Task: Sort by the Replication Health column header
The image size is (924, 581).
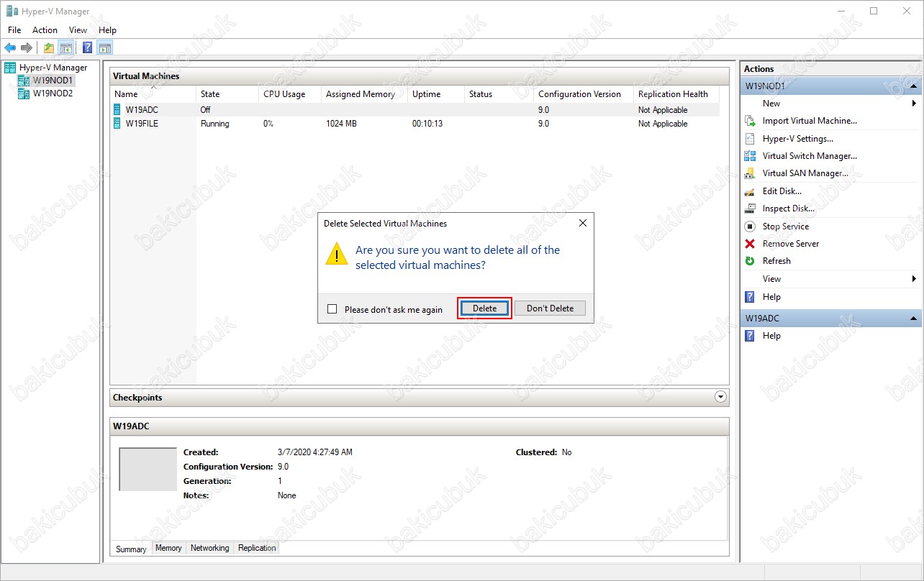Action: click(x=676, y=94)
